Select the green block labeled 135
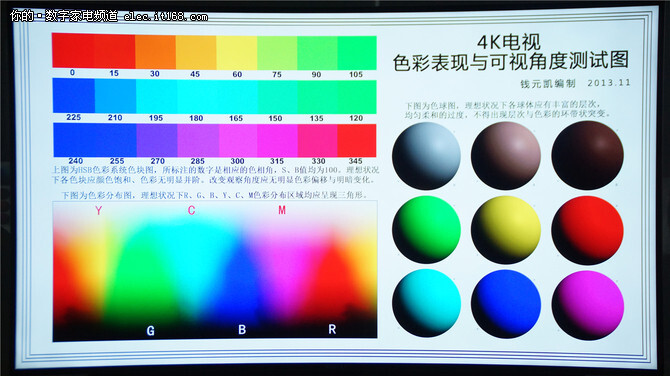Screen dimensions: 670x376 317,97
